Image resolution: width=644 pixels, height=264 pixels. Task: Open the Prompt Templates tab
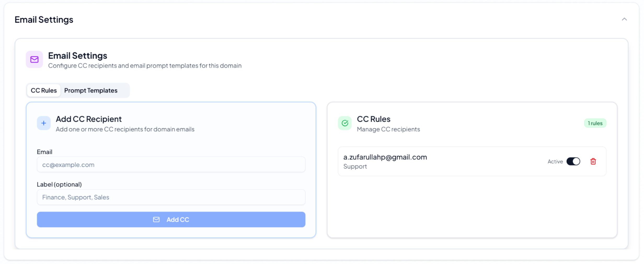tap(91, 90)
